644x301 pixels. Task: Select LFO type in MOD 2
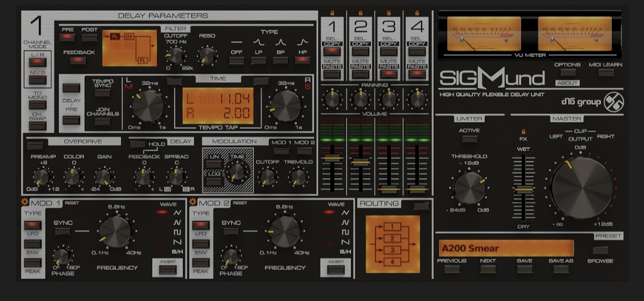pyautogui.click(x=200, y=225)
